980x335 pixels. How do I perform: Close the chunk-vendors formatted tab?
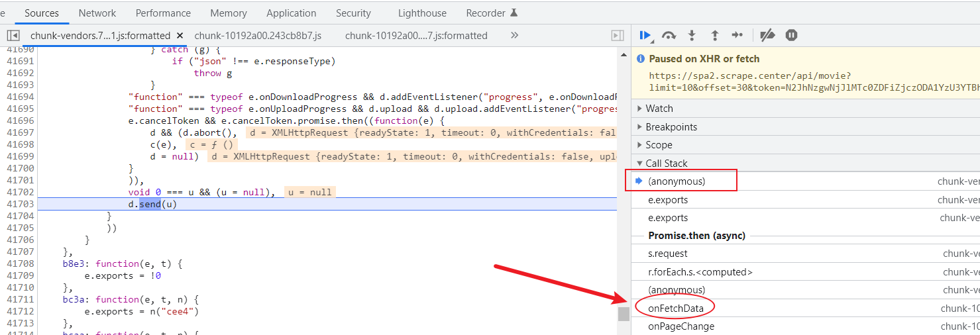click(180, 36)
